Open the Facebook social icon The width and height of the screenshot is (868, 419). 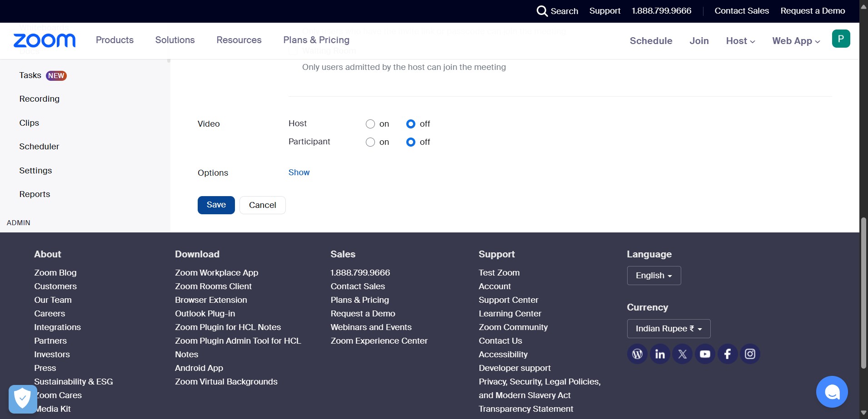(x=728, y=354)
